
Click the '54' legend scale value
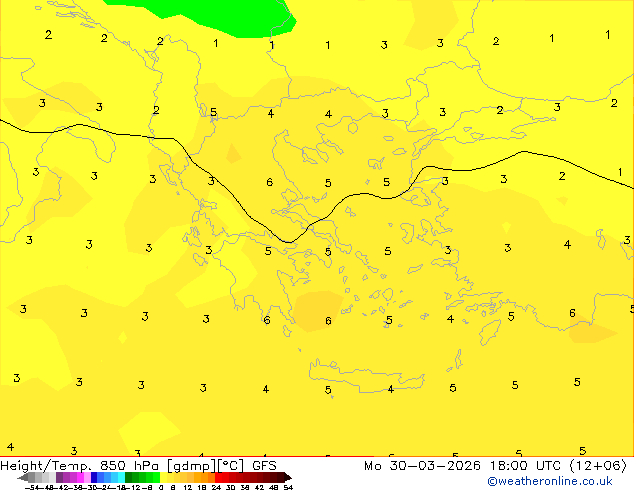pyautogui.click(x=288, y=487)
